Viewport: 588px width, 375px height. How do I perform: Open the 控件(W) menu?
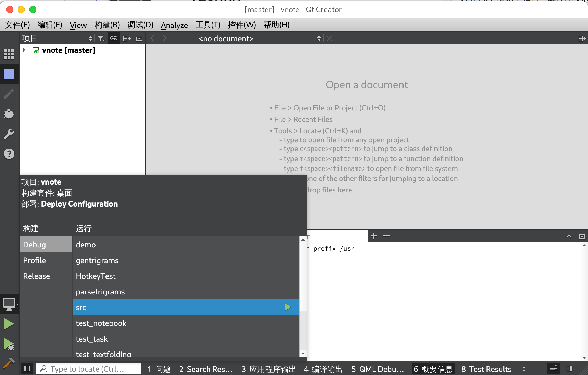(242, 25)
